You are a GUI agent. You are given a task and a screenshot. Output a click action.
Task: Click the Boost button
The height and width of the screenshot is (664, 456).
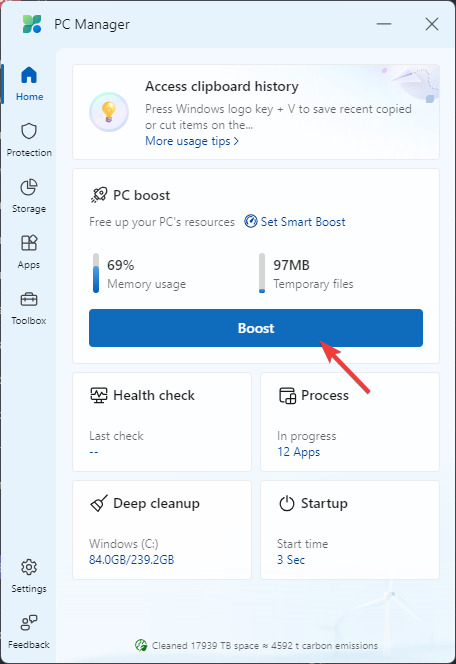click(x=256, y=328)
